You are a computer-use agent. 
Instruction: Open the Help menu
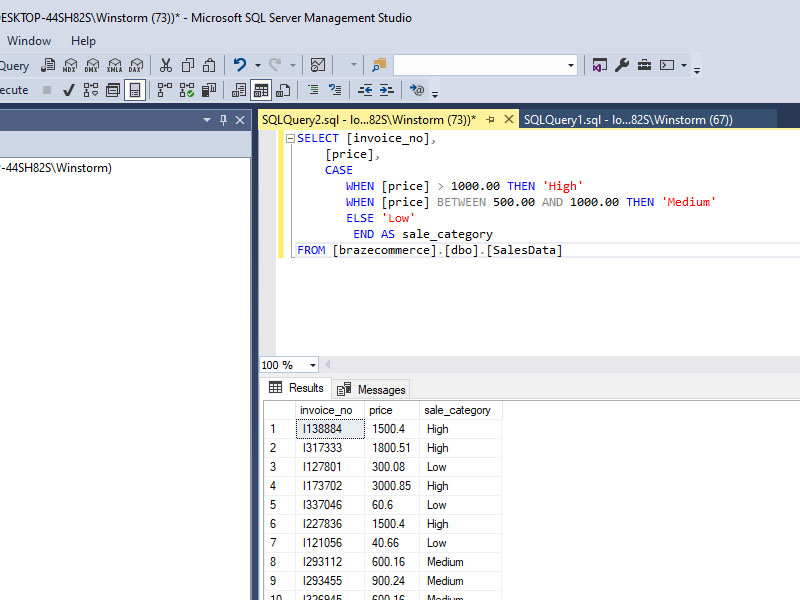coord(83,41)
